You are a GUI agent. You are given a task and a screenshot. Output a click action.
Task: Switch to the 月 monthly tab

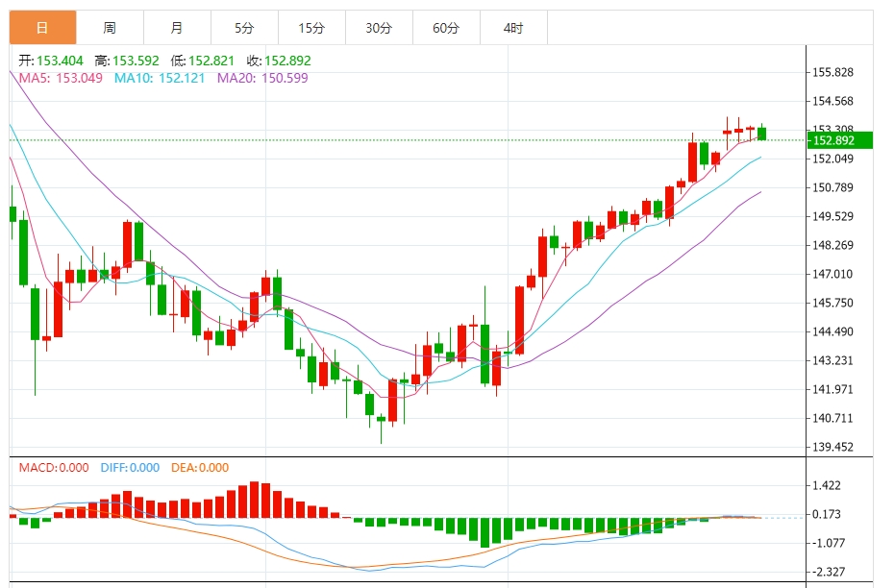(x=177, y=27)
